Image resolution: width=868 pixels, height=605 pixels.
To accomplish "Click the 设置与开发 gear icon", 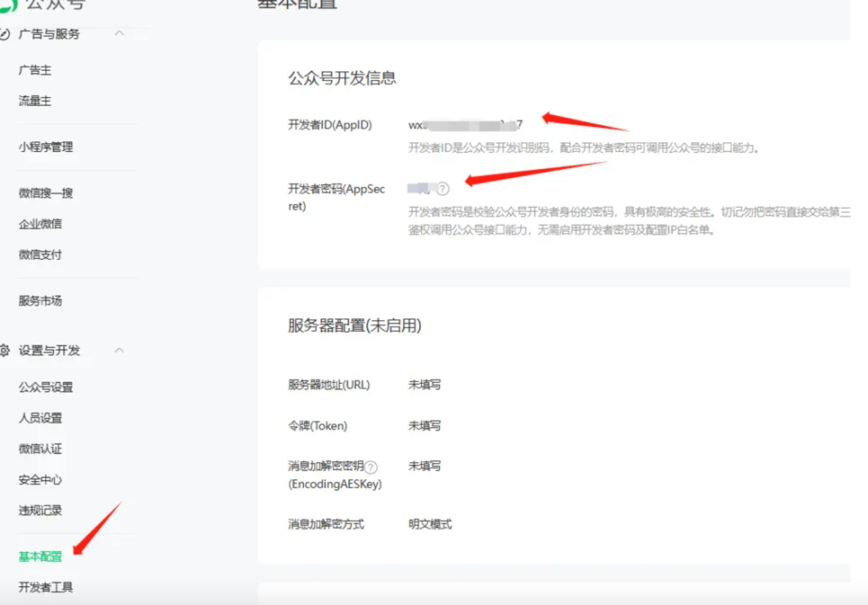I will (x=5, y=351).
